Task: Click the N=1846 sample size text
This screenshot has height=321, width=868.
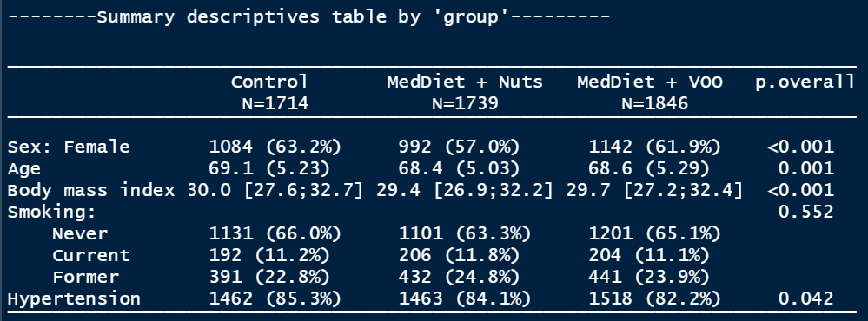Action: click(x=655, y=103)
